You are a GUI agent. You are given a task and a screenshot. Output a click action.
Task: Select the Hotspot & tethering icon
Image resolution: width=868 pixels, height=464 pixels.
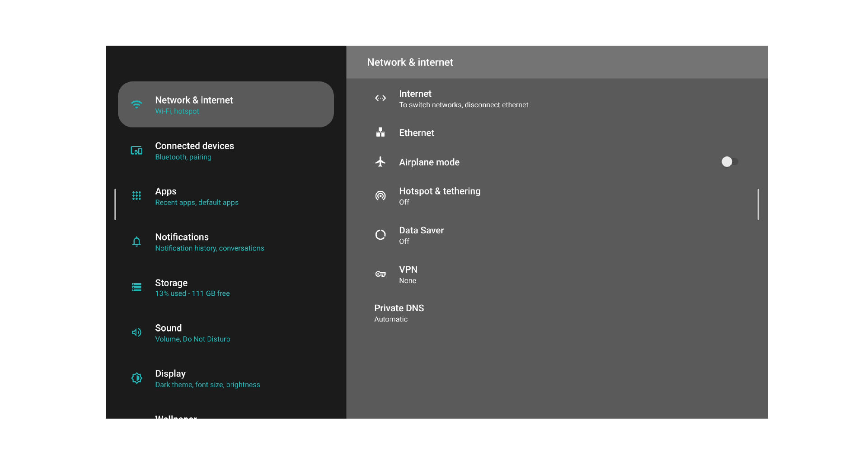380,195
